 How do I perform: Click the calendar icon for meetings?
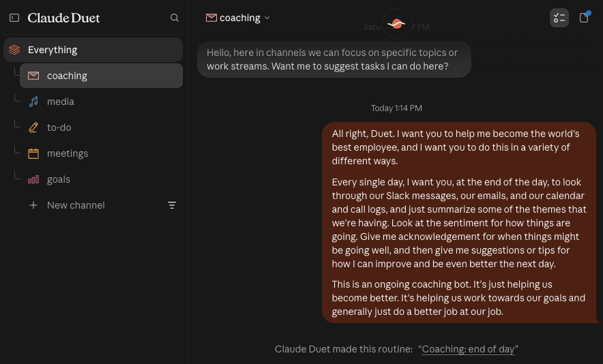[x=33, y=153]
